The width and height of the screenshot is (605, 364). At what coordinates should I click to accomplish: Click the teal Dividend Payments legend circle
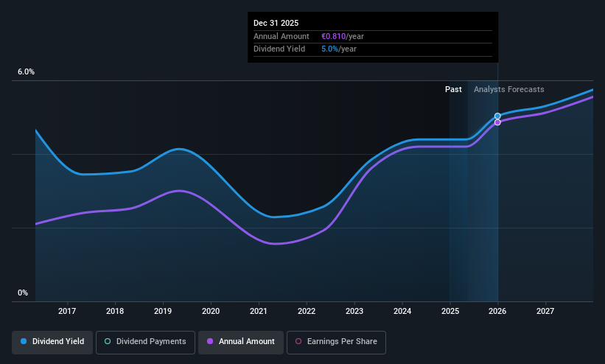pyautogui.click(x=108, y=342)
